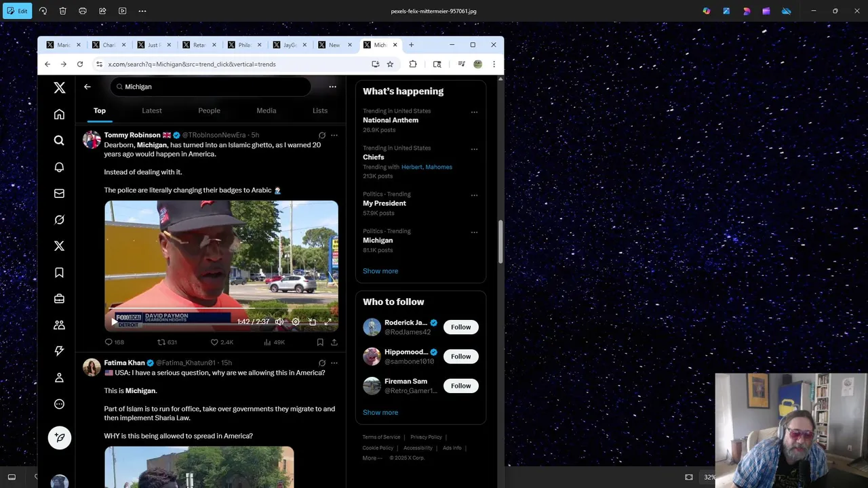
Task: Open Grok actions on Tommy Robinson post
Action: (322, 136)
